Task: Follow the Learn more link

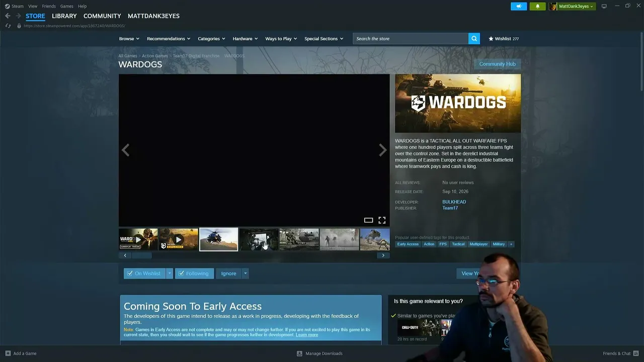Action: point(307,335)
